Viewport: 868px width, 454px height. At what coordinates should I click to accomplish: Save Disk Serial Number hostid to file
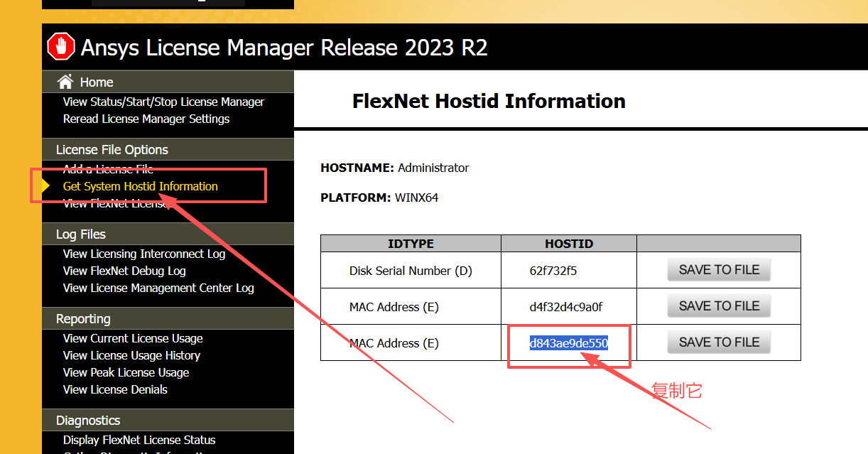tap(719, 270)
